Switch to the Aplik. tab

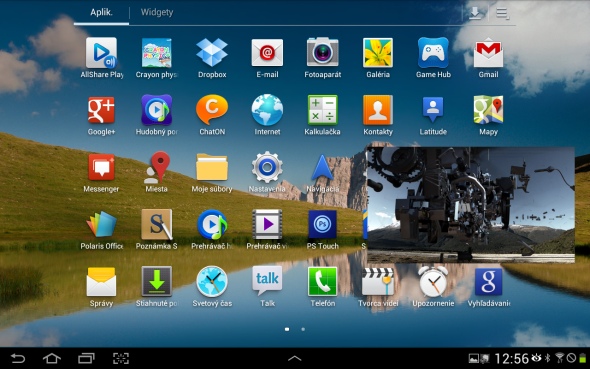(x=101, y=12)
